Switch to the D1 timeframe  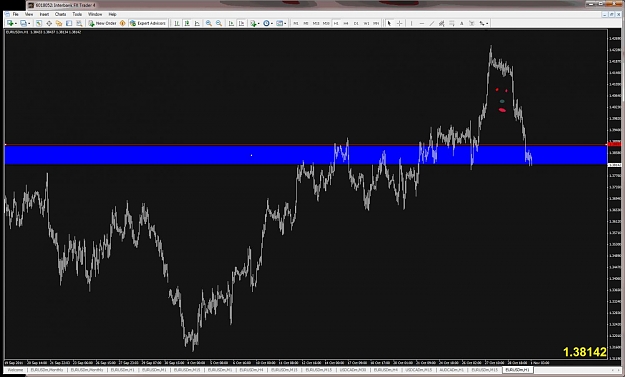click(x=356, y=24)
